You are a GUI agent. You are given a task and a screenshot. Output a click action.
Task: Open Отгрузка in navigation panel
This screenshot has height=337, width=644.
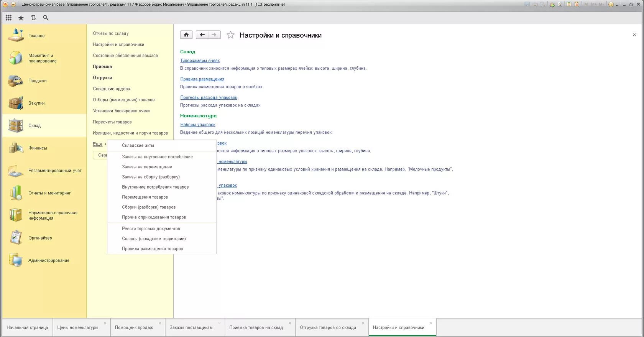pos(102,78)
